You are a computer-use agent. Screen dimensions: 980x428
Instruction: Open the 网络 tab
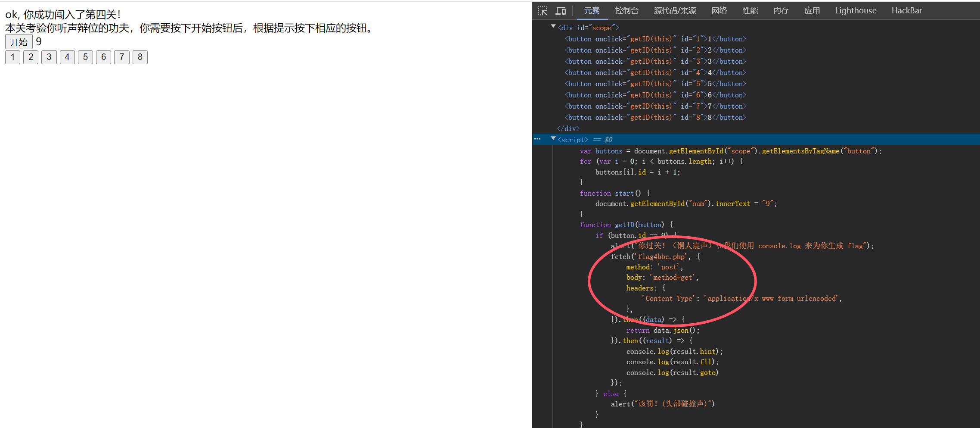pyautogui.click(x=719, y=11)
